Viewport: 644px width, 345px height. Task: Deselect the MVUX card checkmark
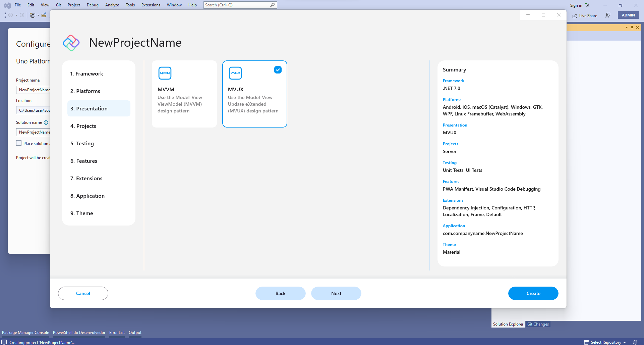(x=278, y=70)
